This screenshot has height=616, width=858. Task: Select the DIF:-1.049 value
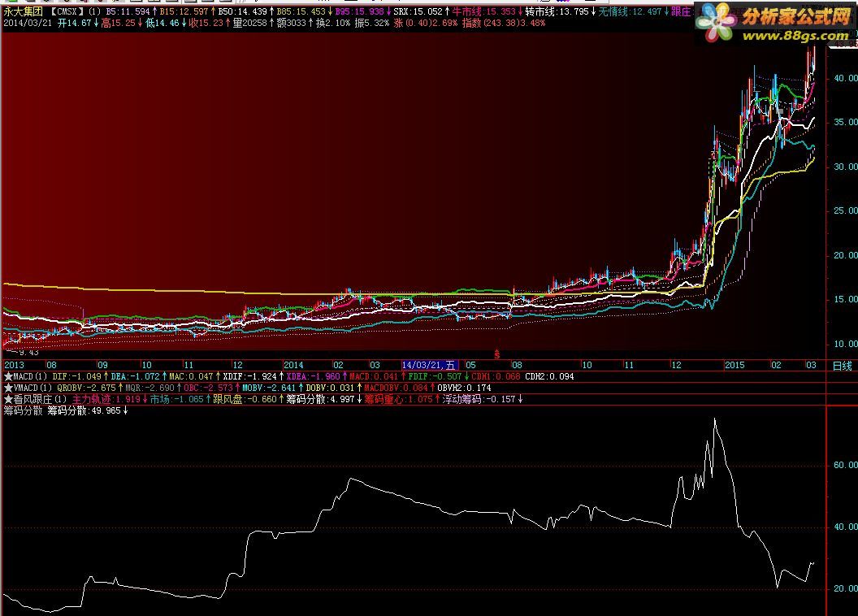pos(76,376)
